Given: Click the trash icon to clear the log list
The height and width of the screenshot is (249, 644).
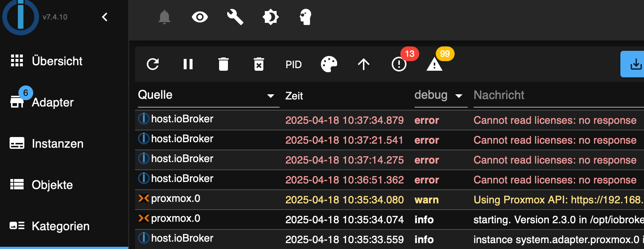Looking at the screenshot, I should (224, 64).
